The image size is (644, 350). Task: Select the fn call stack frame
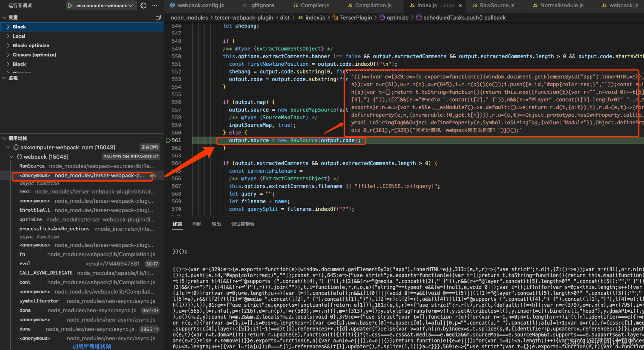tap(82, 255)
